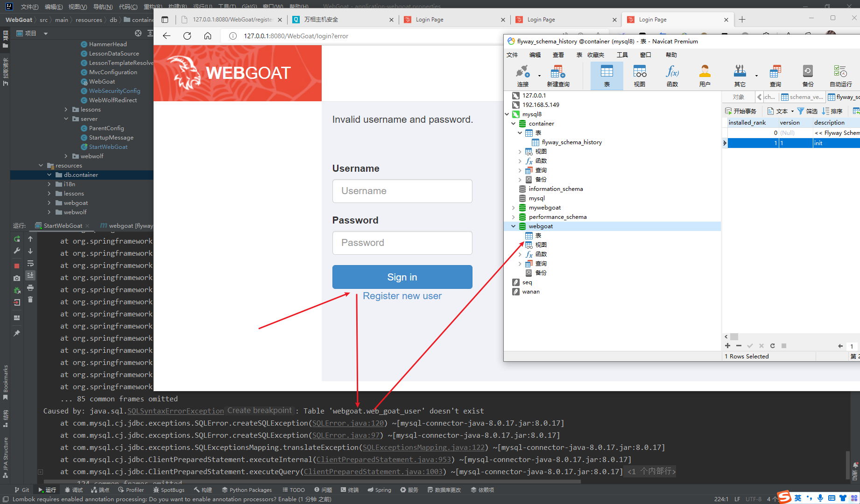This screenshot has height=504, width=860.
Task: Click the pin tab icon in run panel
Action: pos(17,333)
